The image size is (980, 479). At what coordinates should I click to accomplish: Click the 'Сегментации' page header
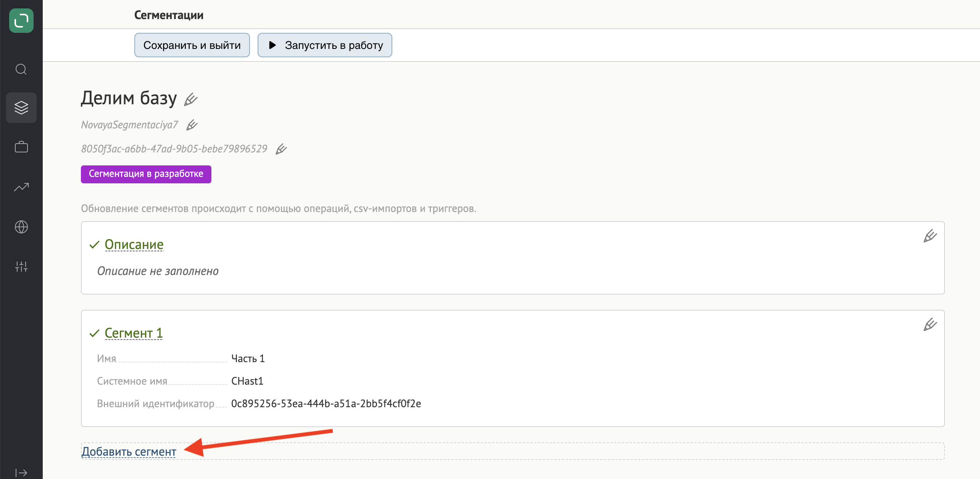coord(169,15)
